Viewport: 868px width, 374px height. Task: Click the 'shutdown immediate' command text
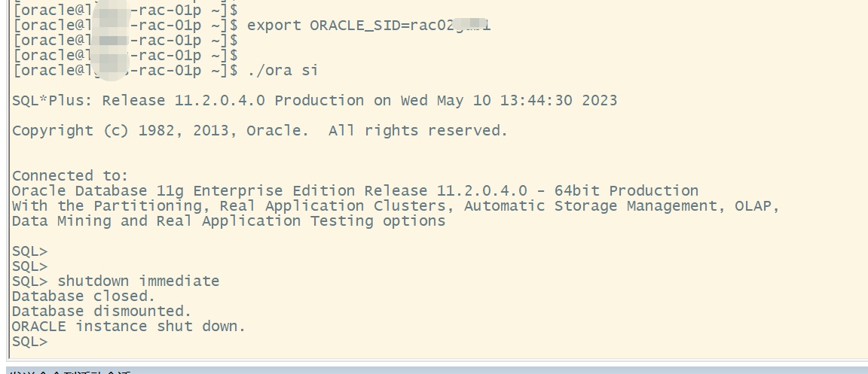tap(139, 281)
